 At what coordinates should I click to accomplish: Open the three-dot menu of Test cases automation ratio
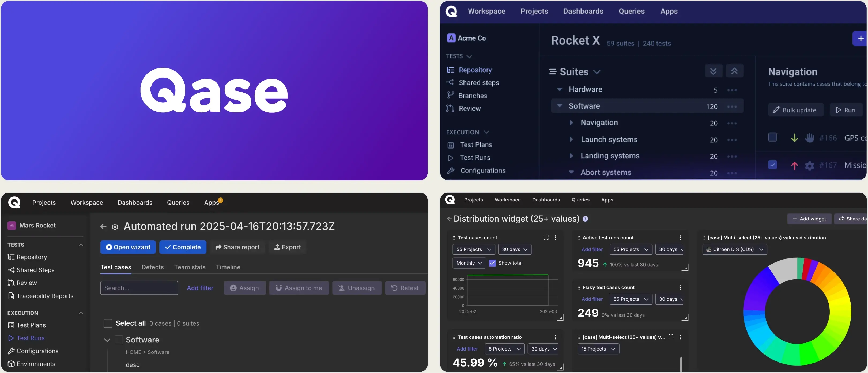tap(555, 337)
